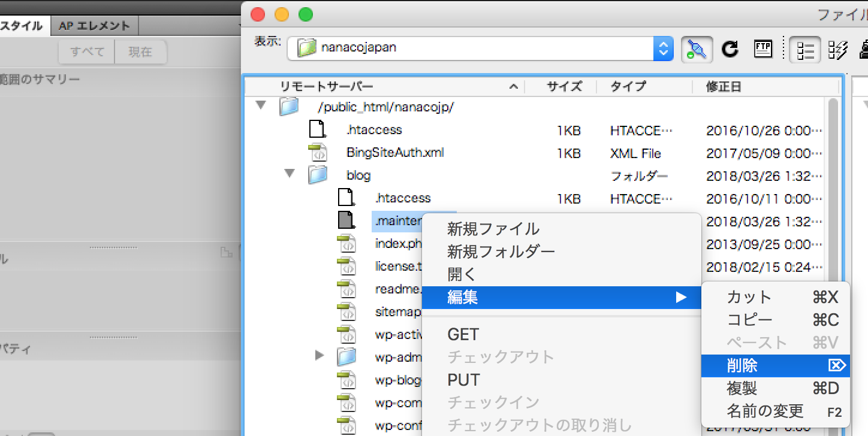Click the readme file icon
The image size is (868, 436).
point(346,289)
